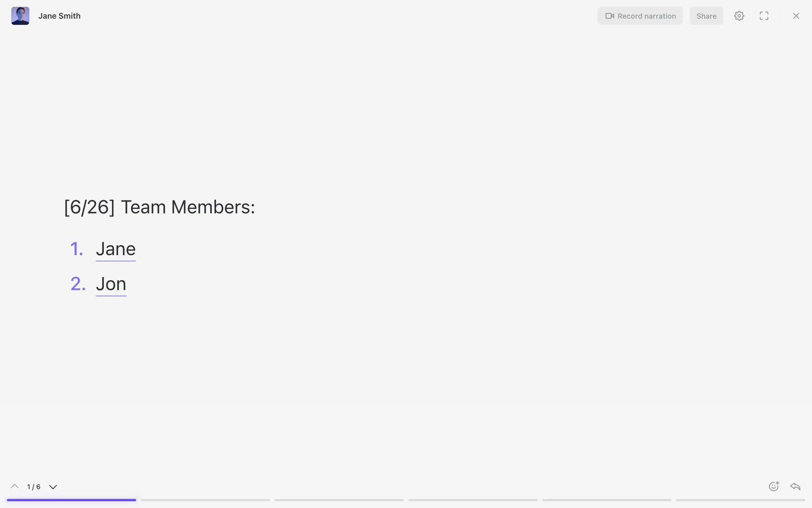Advance to next slide with down chevron
This screenshot has width=812, height=508.
(x=53, y=487)
